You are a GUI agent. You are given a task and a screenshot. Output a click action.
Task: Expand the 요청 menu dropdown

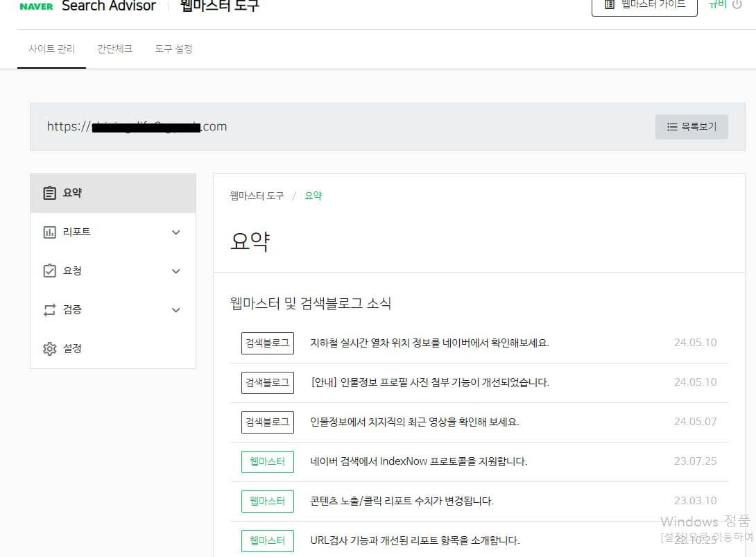point(175,271)
